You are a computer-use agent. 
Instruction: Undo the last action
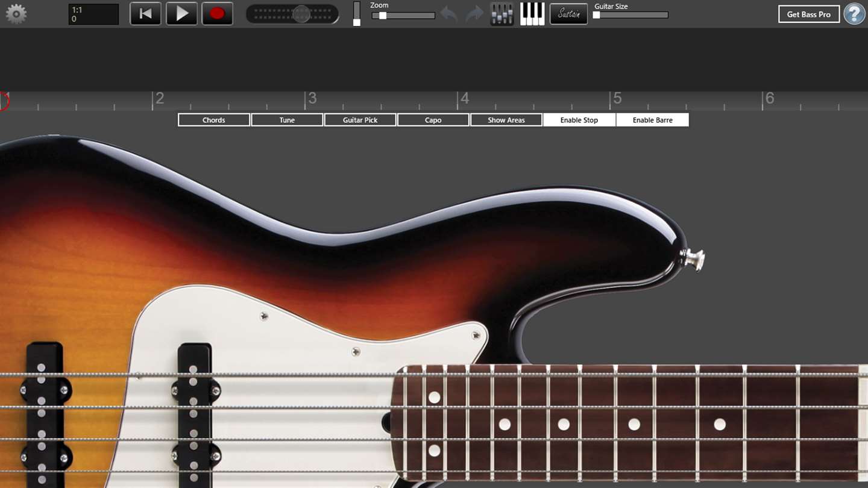point(449,14)
